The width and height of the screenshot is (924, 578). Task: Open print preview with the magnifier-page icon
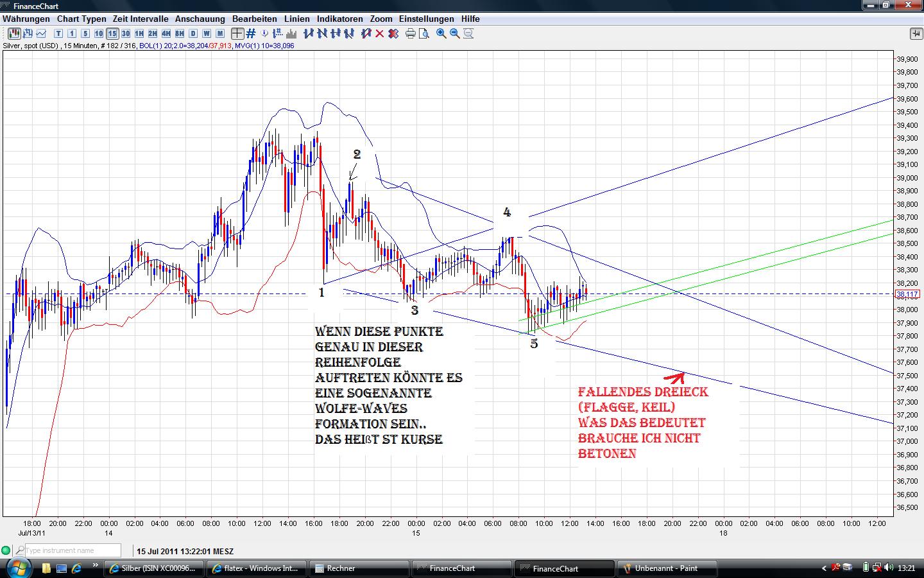click(x=424, y=33)
